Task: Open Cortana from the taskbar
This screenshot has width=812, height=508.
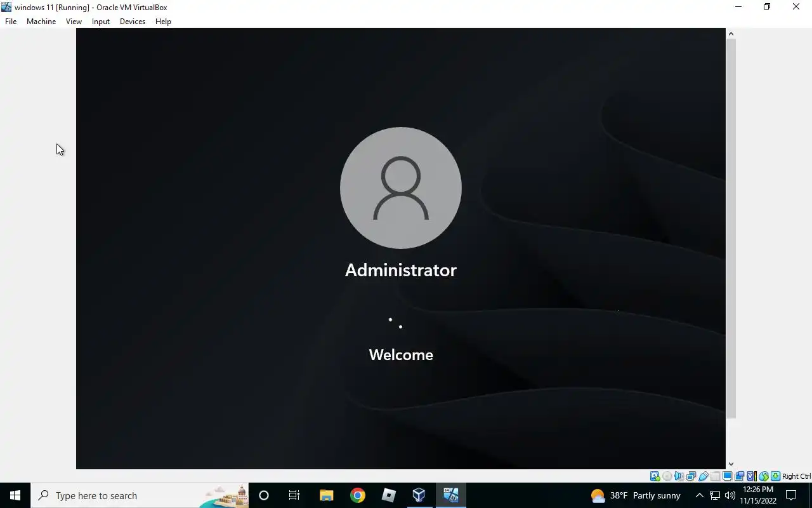Action: [264, 495]
